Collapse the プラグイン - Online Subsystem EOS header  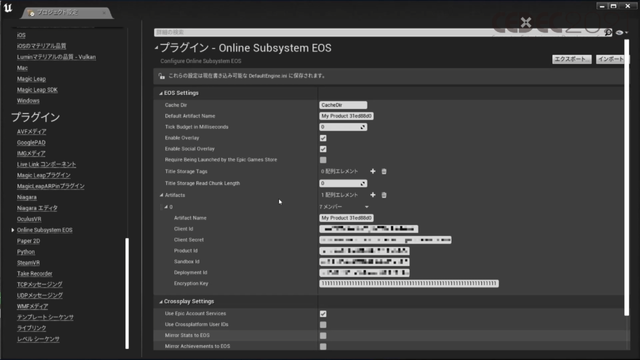[x=156, y=48]
